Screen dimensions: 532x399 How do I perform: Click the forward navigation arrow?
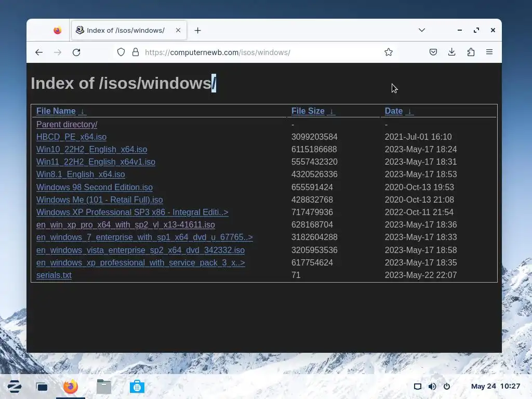pos(58,52)
